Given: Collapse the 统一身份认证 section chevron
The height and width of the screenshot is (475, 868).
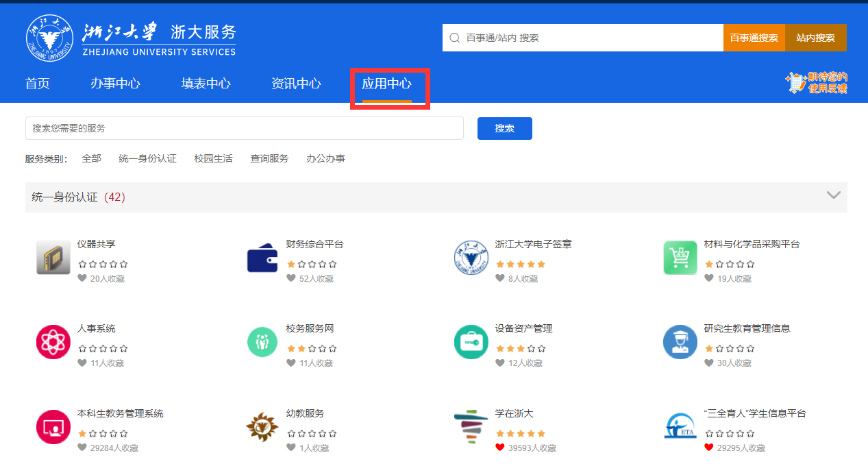Looking at the screenshot, I should tap(834, 195).
